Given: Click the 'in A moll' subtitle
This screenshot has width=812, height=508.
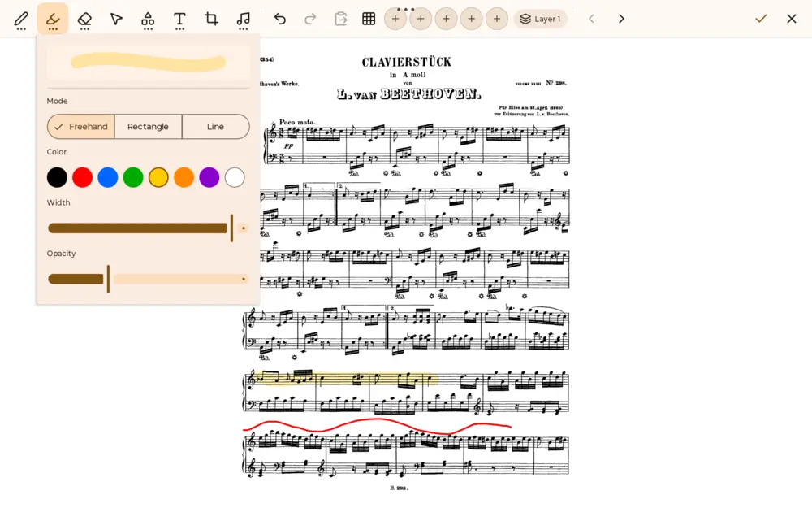Looking at the screenshot, I should (408, 75).
